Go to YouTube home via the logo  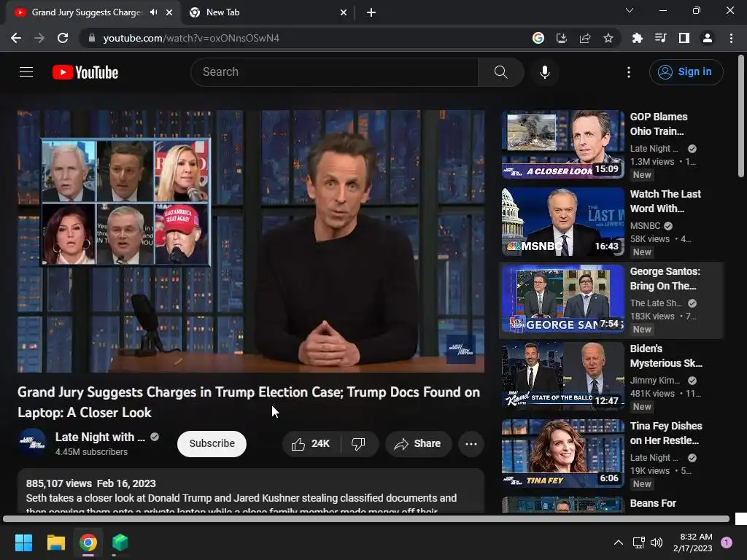pyautogui.click(x=85, y=72)
